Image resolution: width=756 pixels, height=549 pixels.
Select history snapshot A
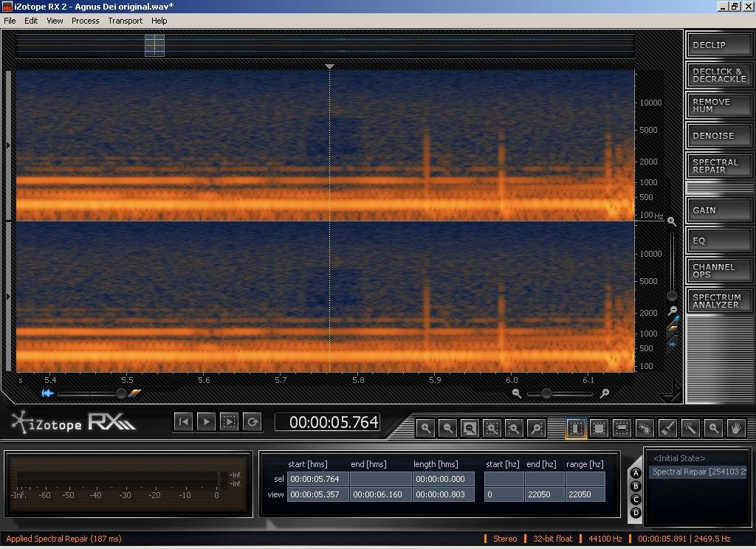[636, 473]
